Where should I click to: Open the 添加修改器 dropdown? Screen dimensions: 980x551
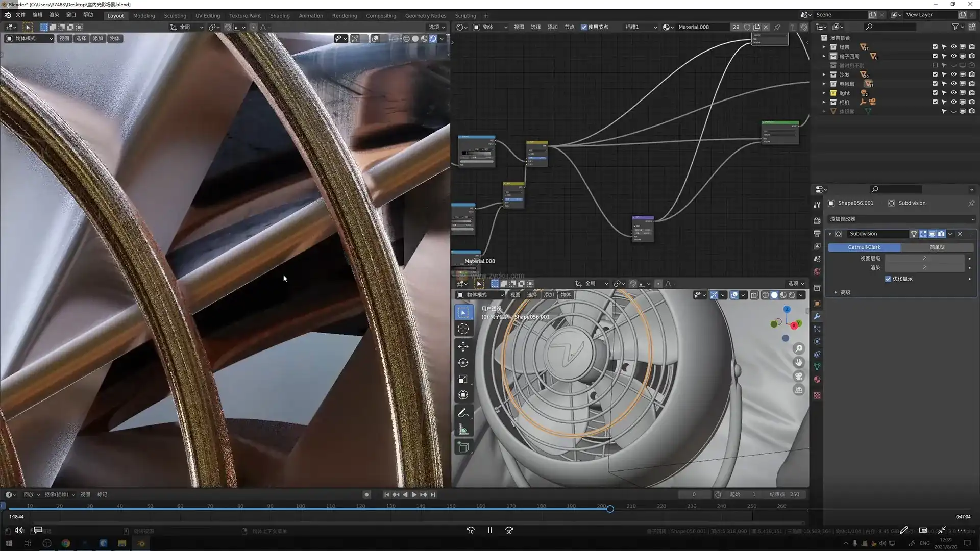tap(901, 219)
